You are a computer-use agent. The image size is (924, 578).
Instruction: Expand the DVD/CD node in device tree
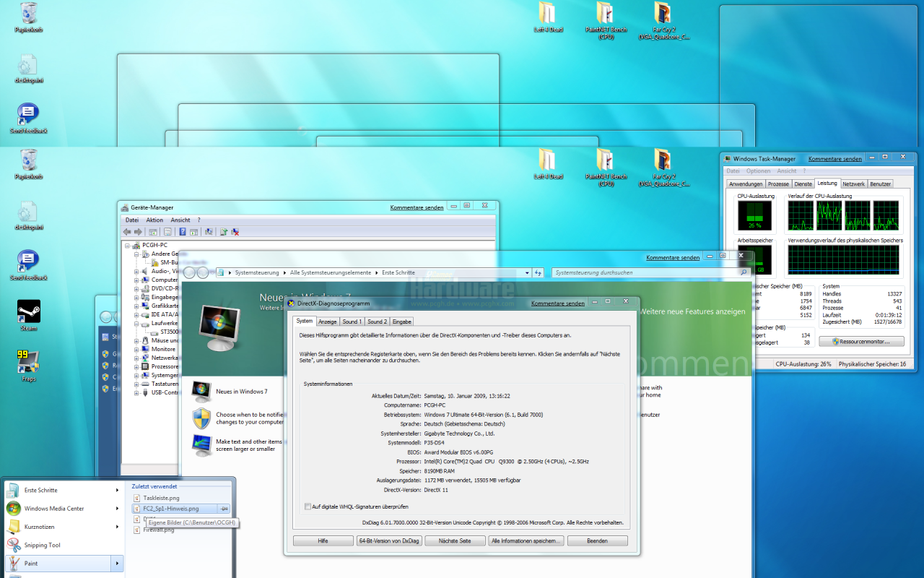pos(136,288)
